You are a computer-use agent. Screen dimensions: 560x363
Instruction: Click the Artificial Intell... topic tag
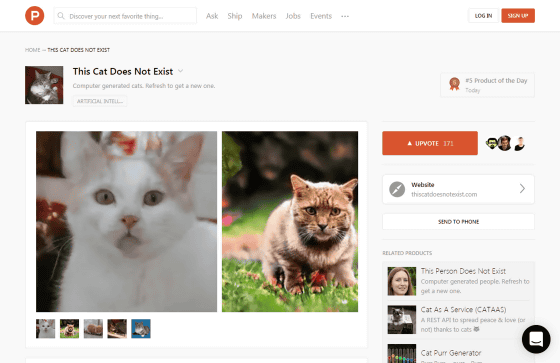100,101
